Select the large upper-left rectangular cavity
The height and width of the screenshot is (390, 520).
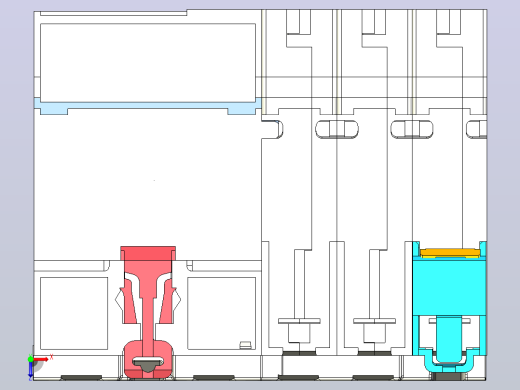(x=148, y=63)
